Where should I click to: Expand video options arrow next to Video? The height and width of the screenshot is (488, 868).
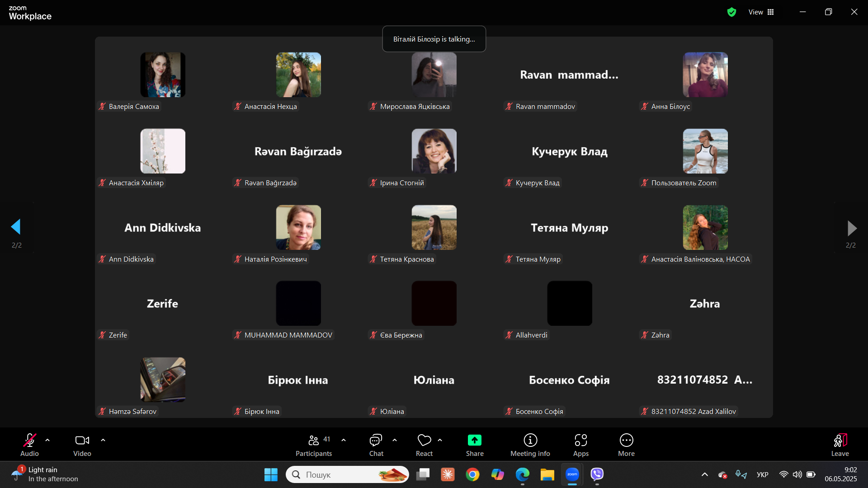point(103,440)
